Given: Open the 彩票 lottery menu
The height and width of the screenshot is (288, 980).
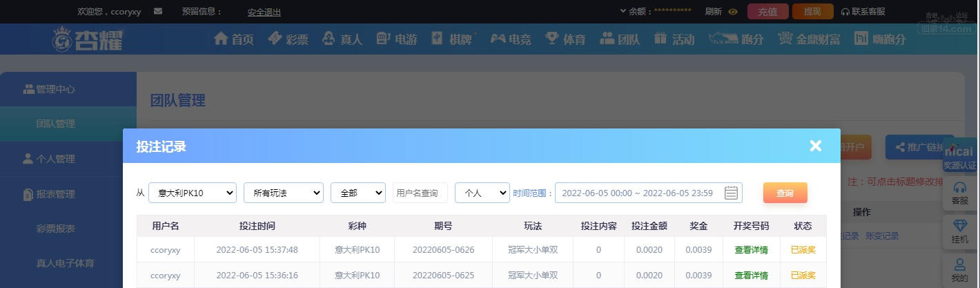Looking at the screenshot, I should pyautogui.click(x=288, y=39).
